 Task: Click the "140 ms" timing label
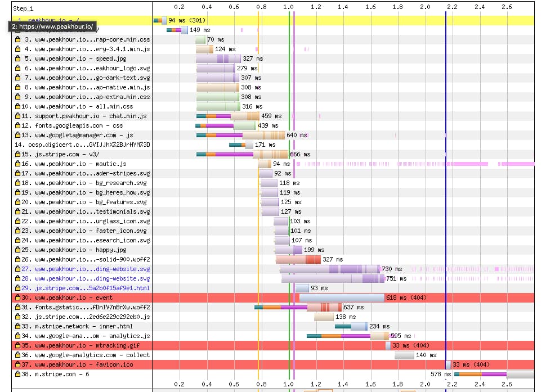click(x=426, y=355)
